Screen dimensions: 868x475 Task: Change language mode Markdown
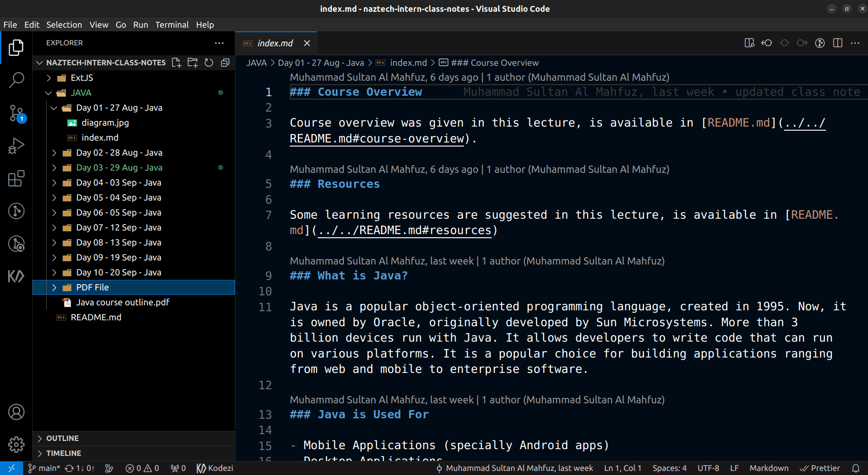coord(769,468)
